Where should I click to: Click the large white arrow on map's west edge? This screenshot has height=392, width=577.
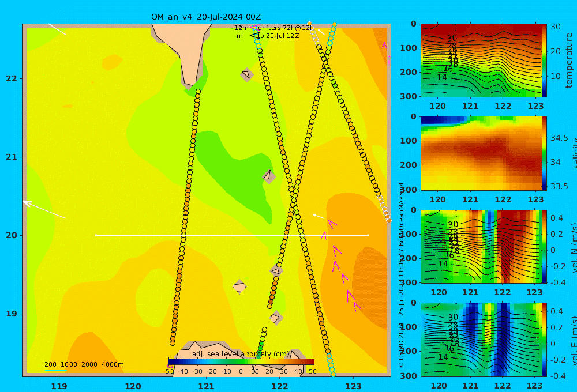pyautogui.click(x=44, y=210)
